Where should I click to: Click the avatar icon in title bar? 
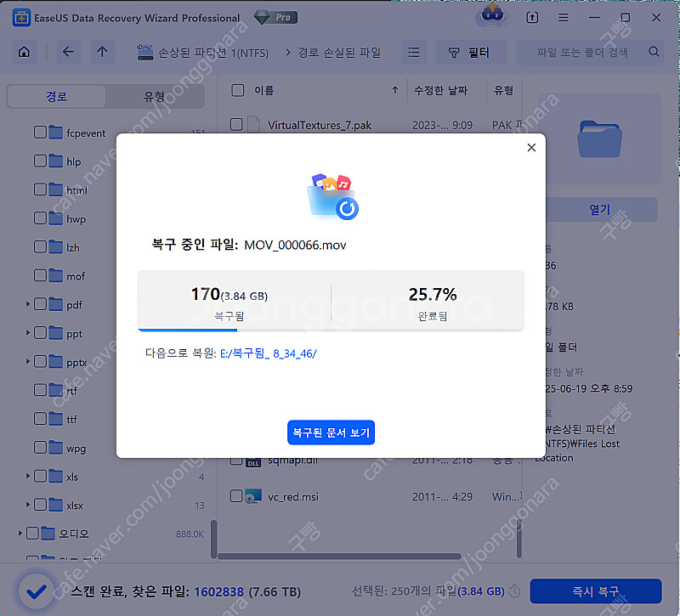(493, 15)
